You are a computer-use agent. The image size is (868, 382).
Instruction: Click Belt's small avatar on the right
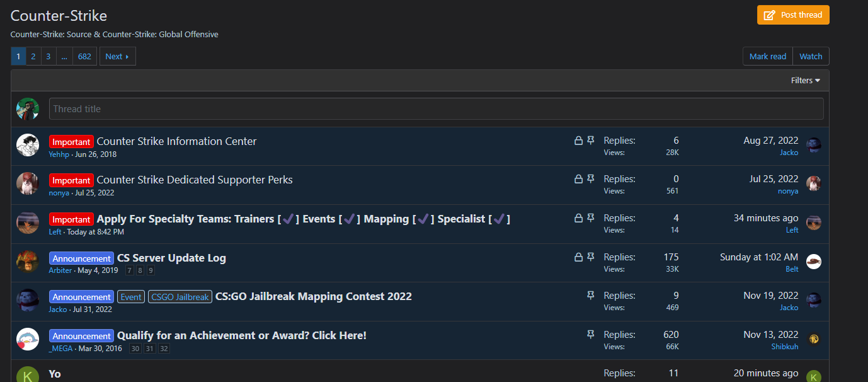pos(814,262)
